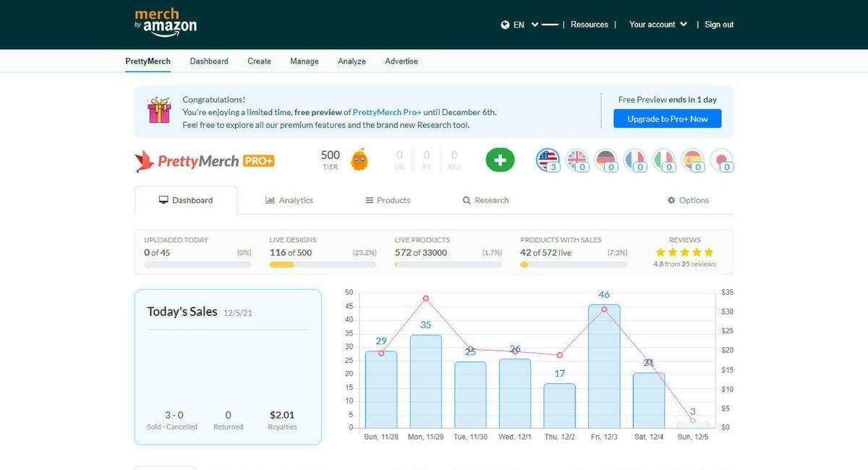
Task: Click the green plus add button
Action: (x=500, y=160)
